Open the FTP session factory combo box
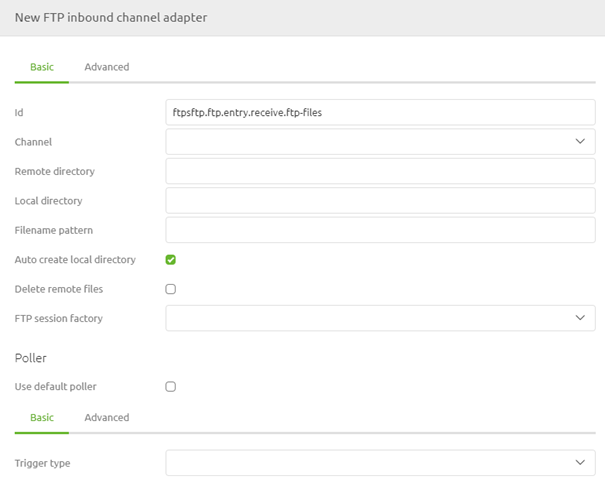 pyautogui.click(x=370, y=318)
